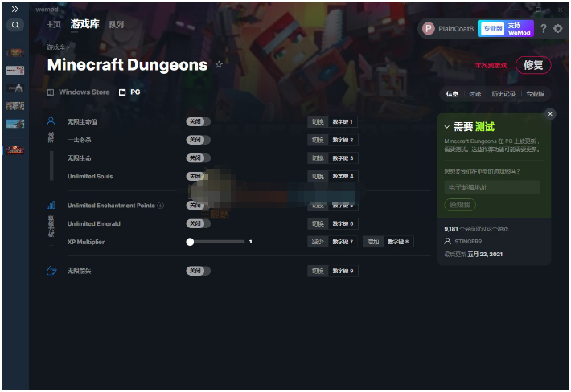The height and width of the screenshot is (392, 571).
Task: Select PC platform version
Action: point(129,92)
